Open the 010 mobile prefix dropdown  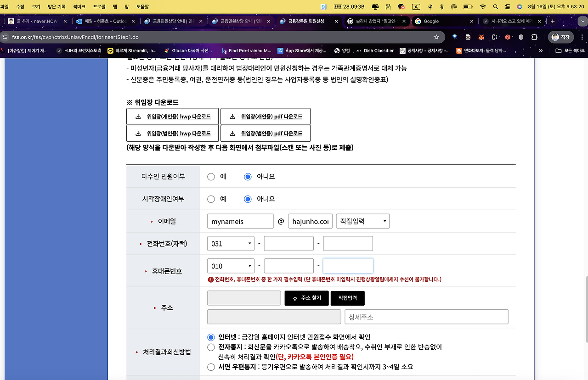[231, 265]
